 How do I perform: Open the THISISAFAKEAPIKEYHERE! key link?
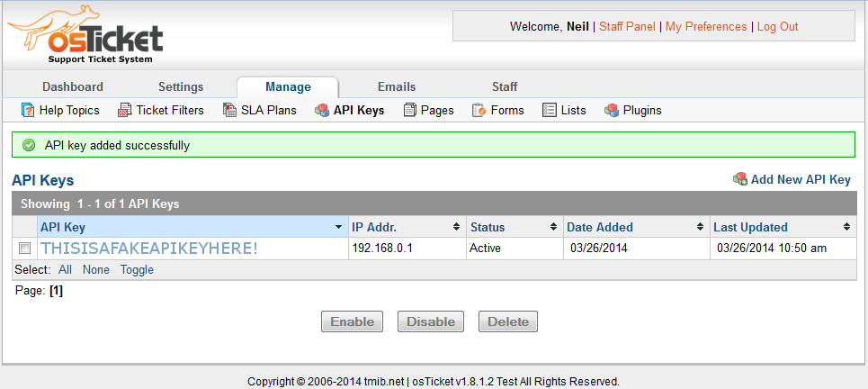tap(149, 249)
